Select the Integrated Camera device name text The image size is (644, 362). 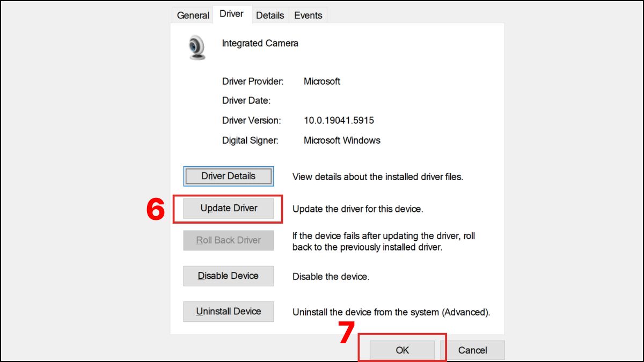coord(260,43)
